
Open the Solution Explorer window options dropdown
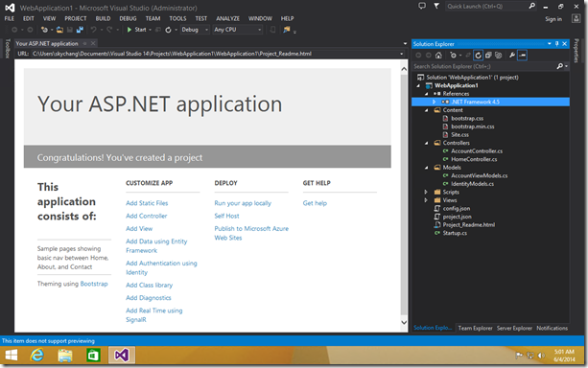coord(550,44)
